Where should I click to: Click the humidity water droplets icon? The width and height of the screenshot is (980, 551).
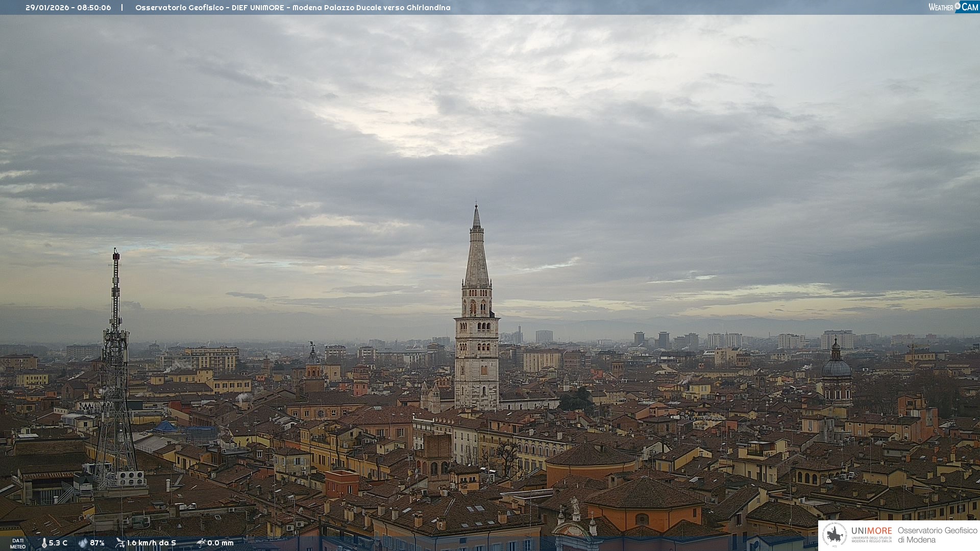[83, 543]
